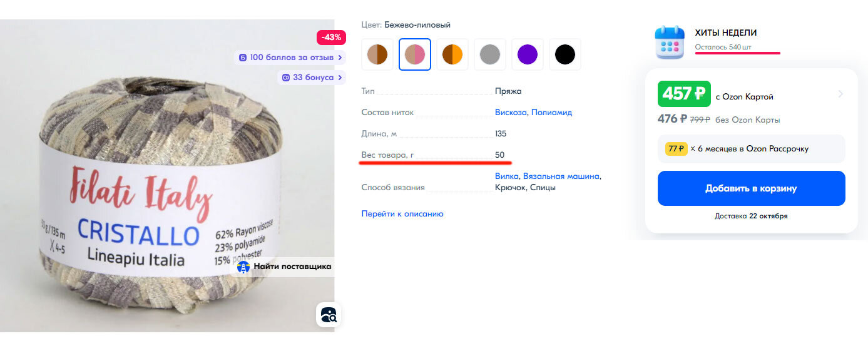The height and width of the screenshot is (341, 868).
Task: Expand the Ozon Card price details chevron
Action: click(840, 94)
